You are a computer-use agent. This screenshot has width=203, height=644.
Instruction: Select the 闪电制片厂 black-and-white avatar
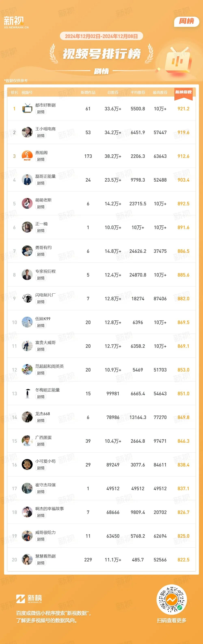pos(27,298)
